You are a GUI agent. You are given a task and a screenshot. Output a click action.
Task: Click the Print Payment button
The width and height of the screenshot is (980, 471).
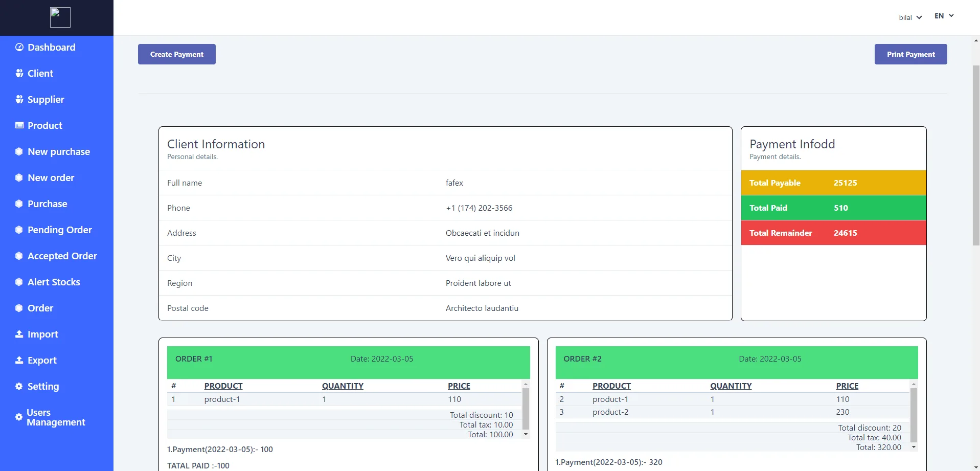coord(910,54)
